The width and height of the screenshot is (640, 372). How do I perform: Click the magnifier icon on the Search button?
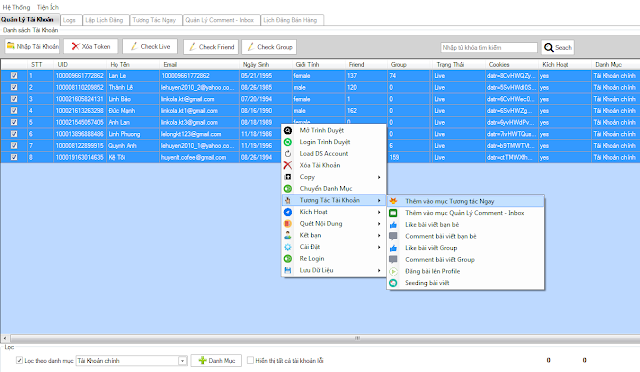click(549, 47)
